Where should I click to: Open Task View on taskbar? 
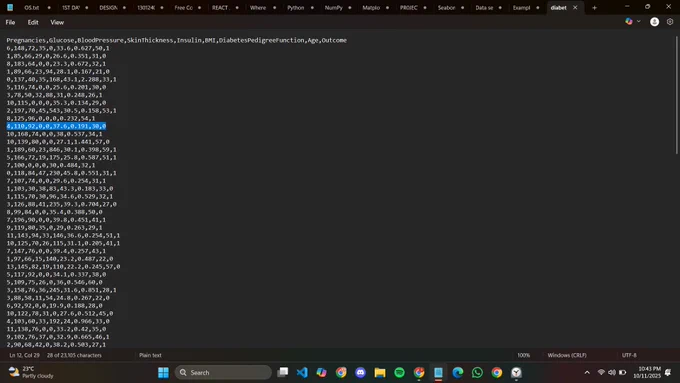pyautogui.click(x=283, y=373)
